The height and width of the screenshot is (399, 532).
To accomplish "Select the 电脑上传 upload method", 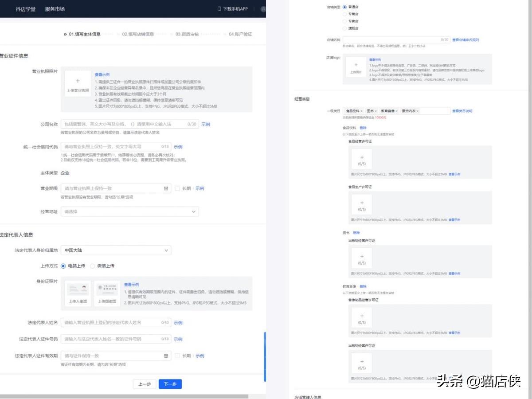I will point(63,266).
